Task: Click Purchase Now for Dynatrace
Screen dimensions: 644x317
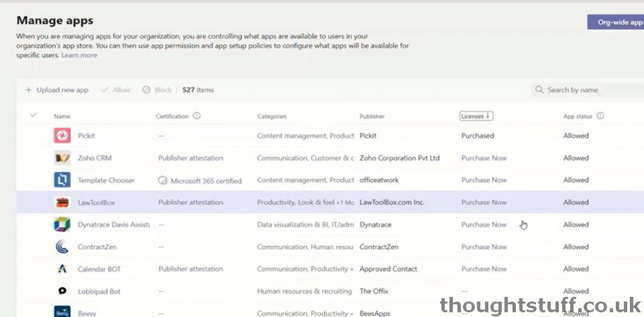Action: [484, 224]
